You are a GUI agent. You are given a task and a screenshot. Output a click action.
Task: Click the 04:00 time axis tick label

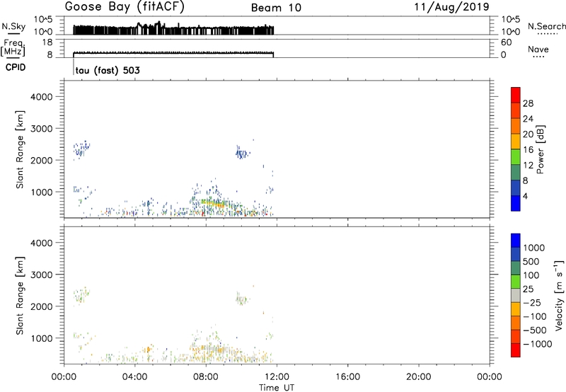tap(134, 376)
